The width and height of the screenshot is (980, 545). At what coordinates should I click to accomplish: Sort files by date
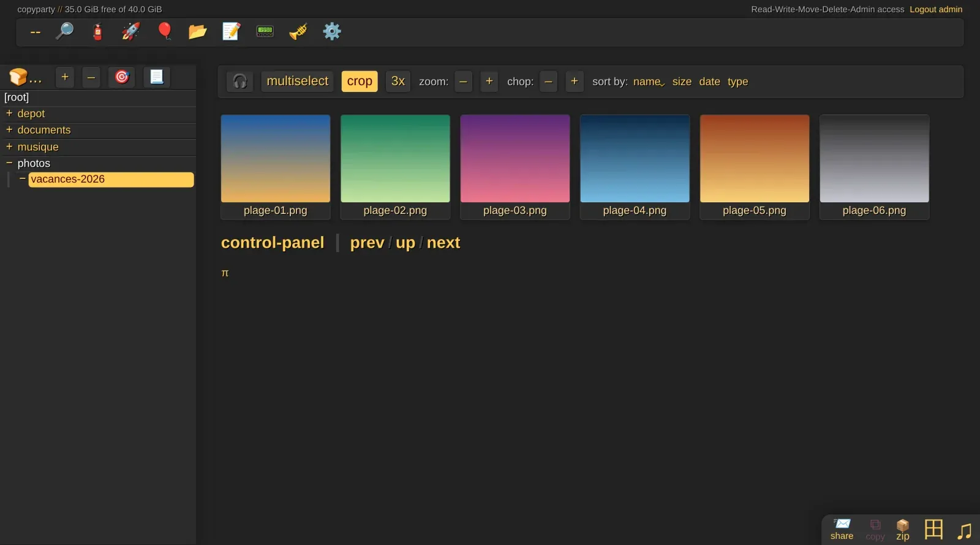(x=710, y=82)
